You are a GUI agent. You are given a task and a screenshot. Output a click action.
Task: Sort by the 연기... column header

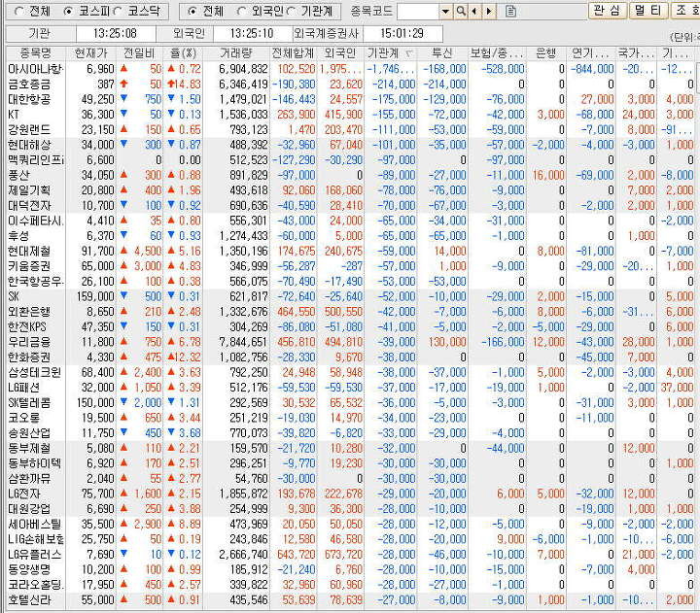coord(591,53)
